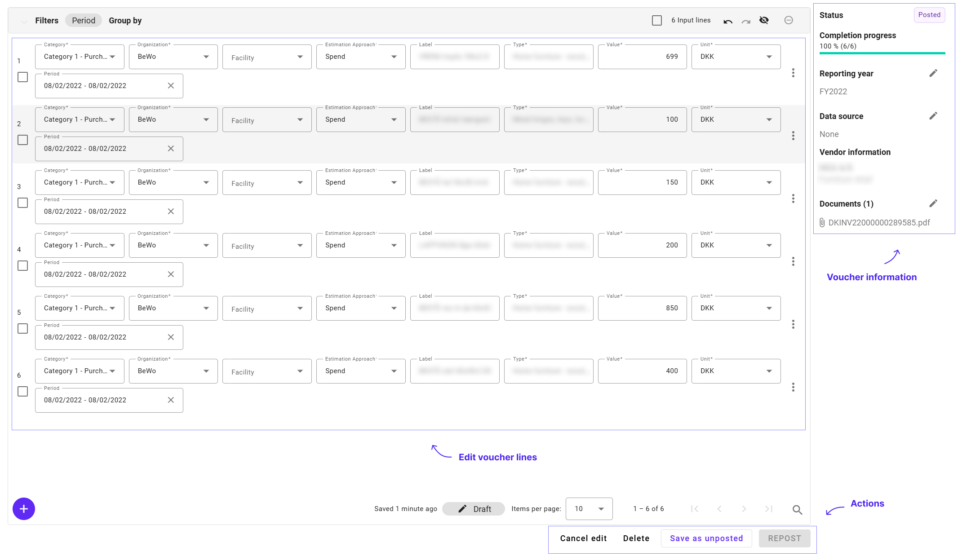
Task: Clear the period date on line 4
Action: click(171, 274)
